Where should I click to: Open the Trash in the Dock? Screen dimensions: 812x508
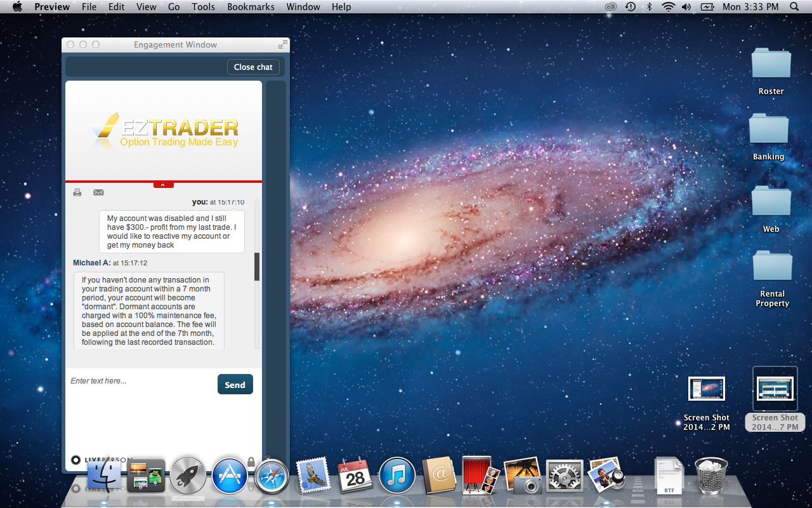point(711,476)
